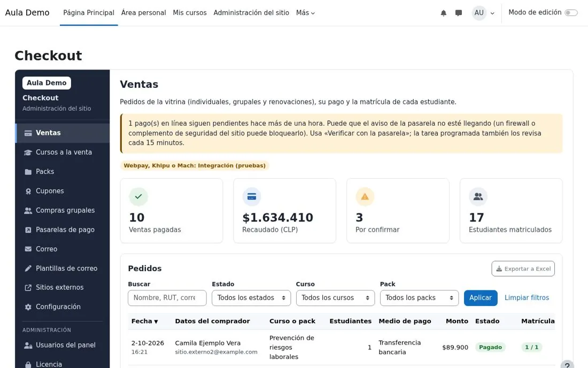The width and height of the screenshot is (588, 368).
Task: Click the $1.634.410 Recaudado value
Action: (277, 218)
